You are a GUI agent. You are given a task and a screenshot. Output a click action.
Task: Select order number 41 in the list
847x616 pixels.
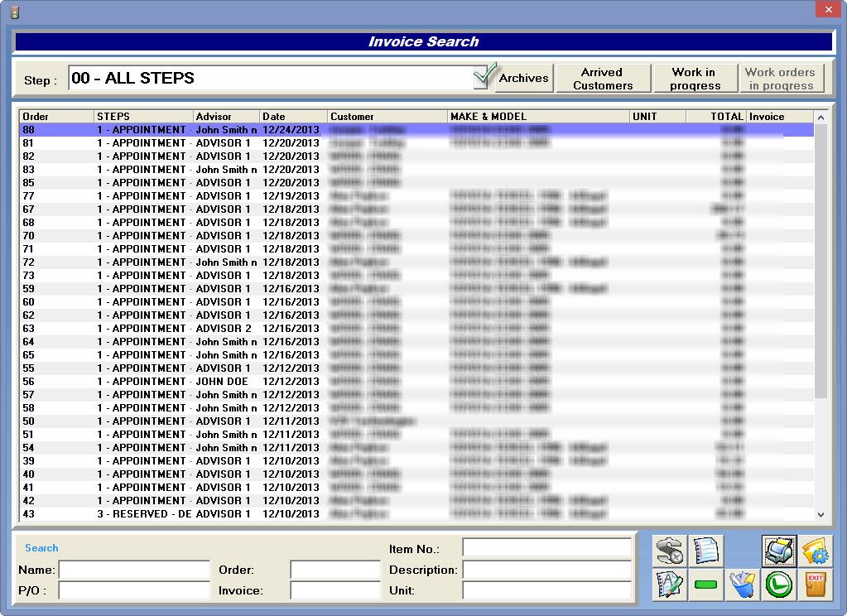coord(416,488)
